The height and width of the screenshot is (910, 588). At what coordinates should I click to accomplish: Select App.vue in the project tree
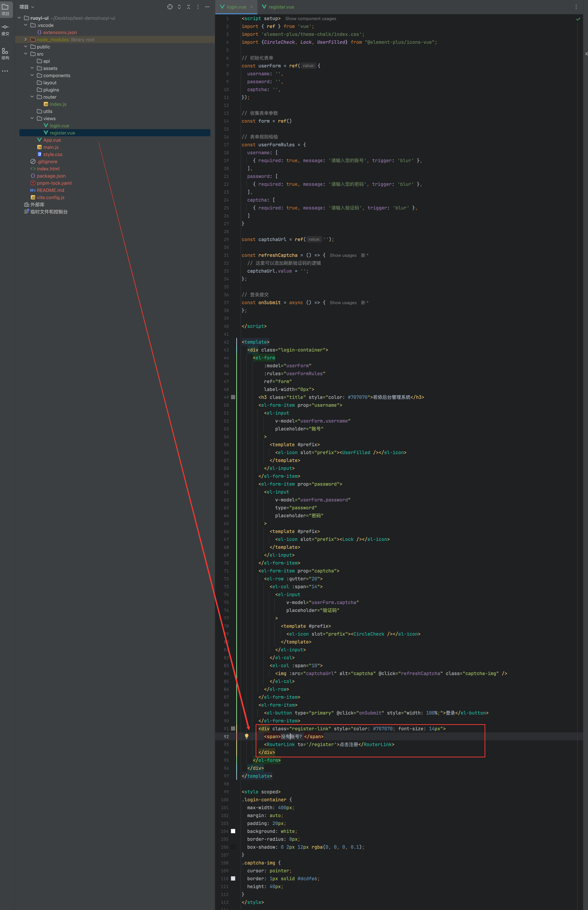[49, 140]
